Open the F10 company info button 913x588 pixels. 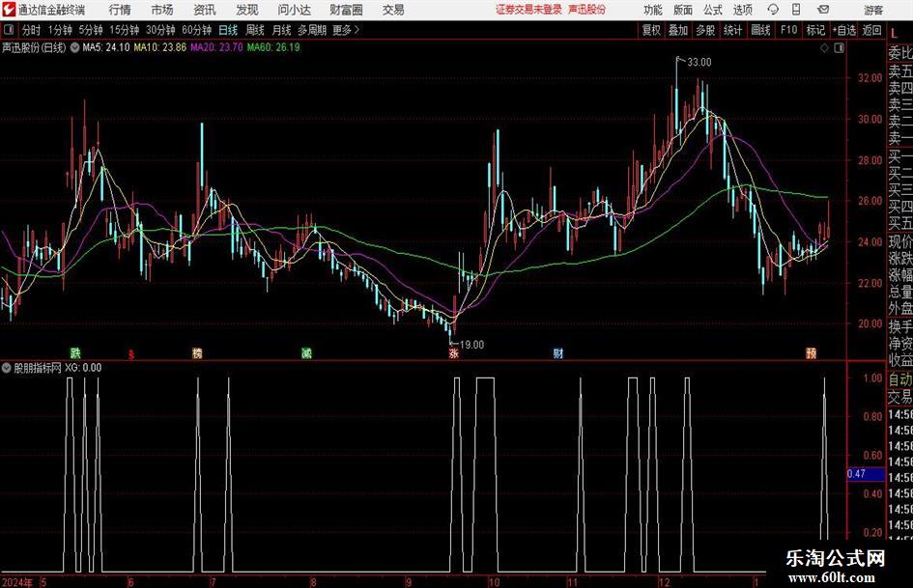[788, 30]
